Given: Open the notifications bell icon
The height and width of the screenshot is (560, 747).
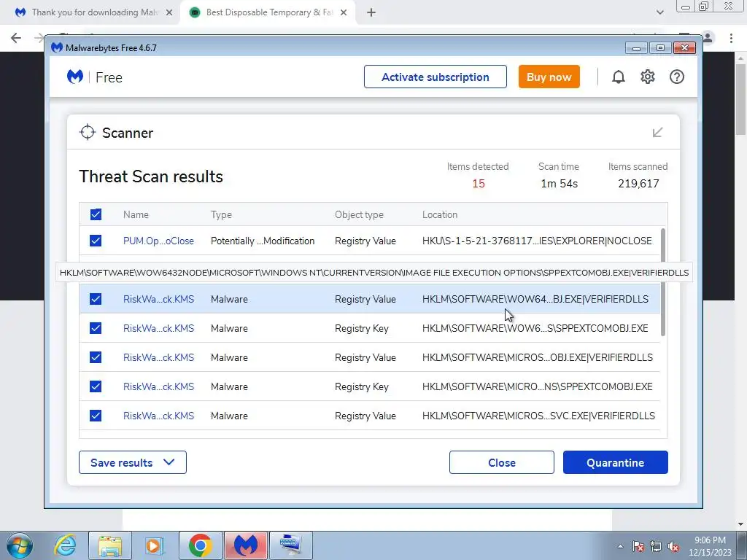Looking at the screenshot, I should [618, 77].
